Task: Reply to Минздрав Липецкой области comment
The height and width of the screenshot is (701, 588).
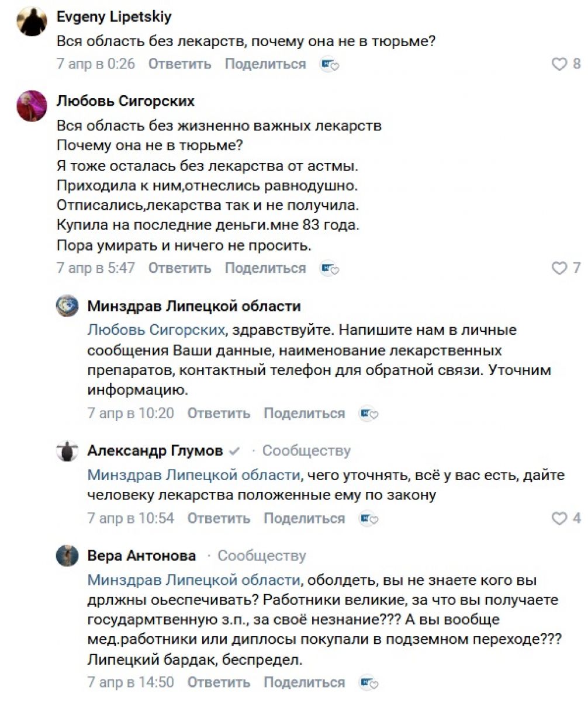Action: (x=219, y=414)
